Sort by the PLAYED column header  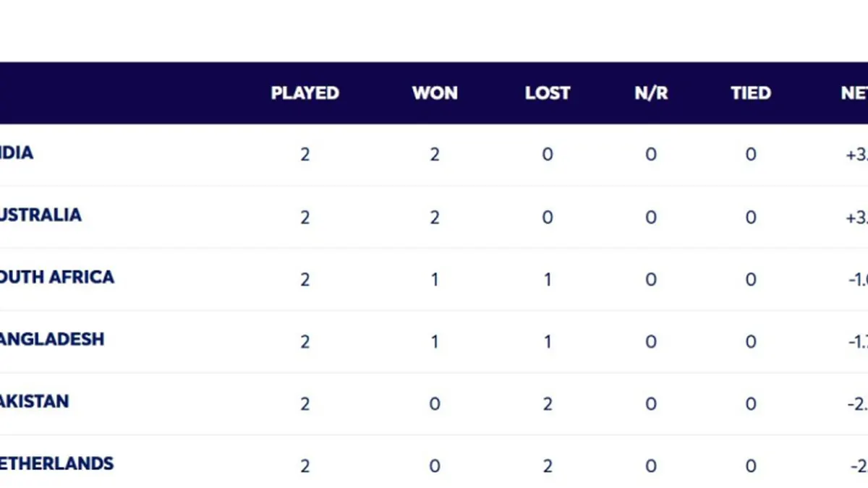coord(305,93)
